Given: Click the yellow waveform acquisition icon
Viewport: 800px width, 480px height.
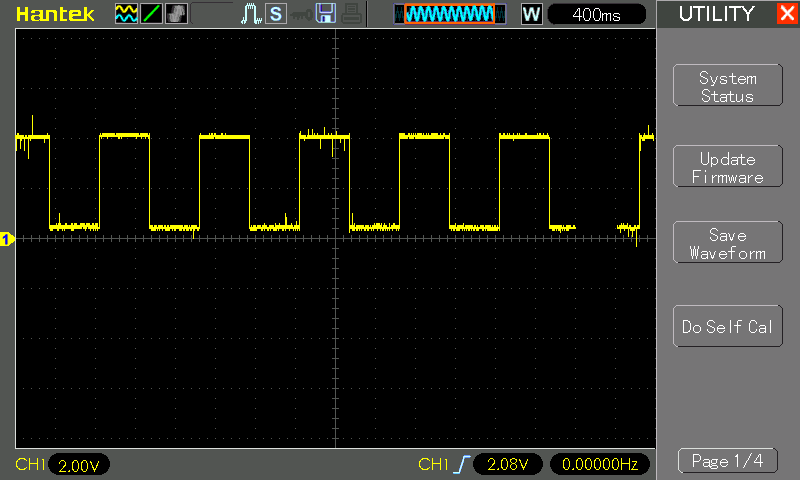Looking at the screenshot, I should [x=126, y=14].
